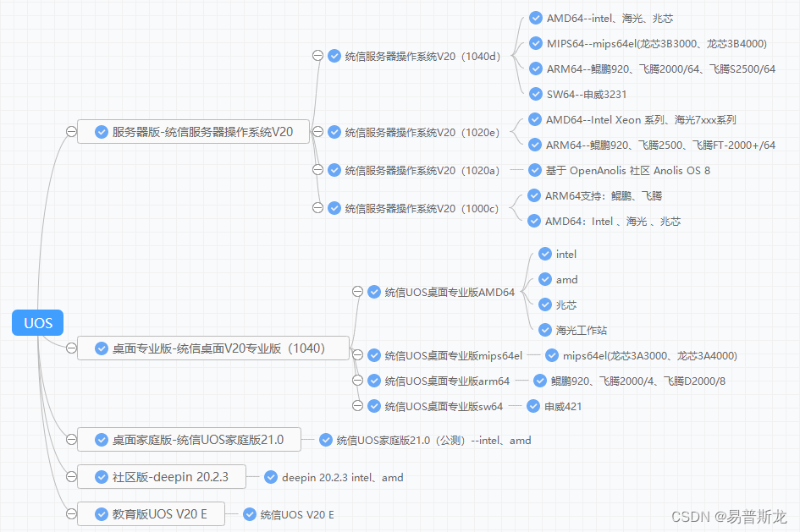Select 统信UOS桌面专业版sw64 text
The width and height of the screenshot is (800, 532).
tap(444, 406)
